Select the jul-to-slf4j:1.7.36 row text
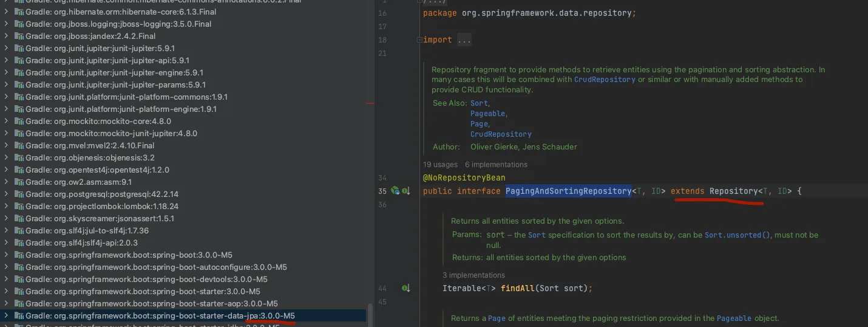Viewport: 868px width, 327px height. click(x=87, y=230)
